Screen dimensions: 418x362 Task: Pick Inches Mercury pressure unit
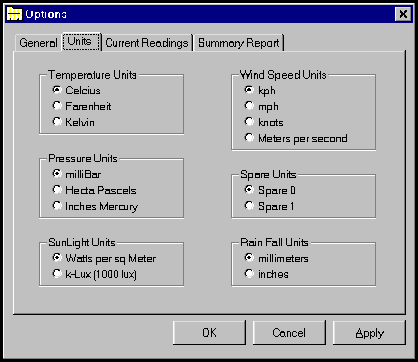[95, 206]
